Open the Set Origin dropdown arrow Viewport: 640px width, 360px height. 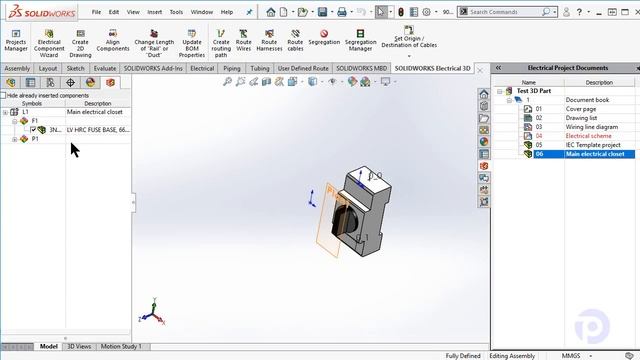point(409,56)
